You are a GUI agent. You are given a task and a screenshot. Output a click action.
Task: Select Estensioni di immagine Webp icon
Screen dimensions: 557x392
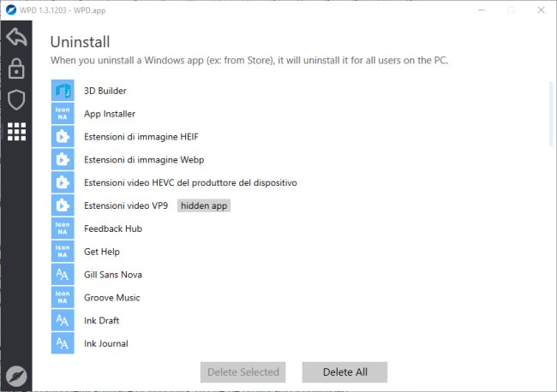tap(63, 160)
